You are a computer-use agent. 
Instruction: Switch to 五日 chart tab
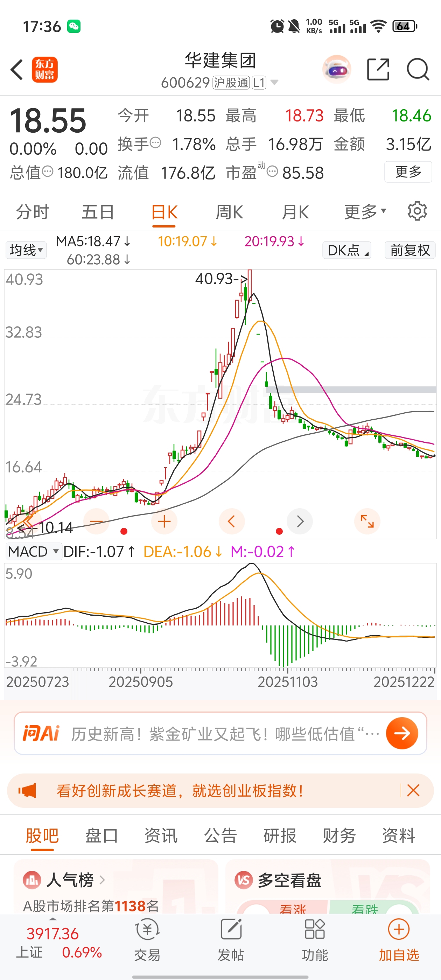coord(98,211)
